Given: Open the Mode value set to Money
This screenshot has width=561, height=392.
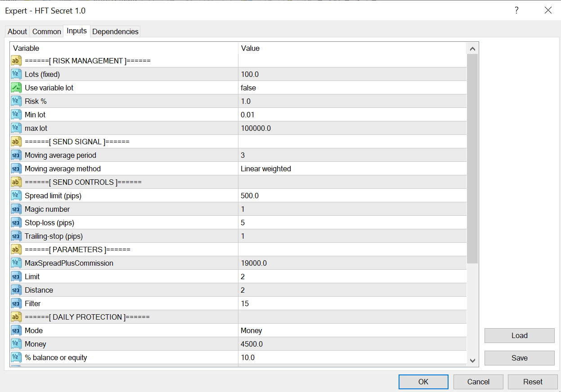Looking at the screenshot, I should 352,330.
